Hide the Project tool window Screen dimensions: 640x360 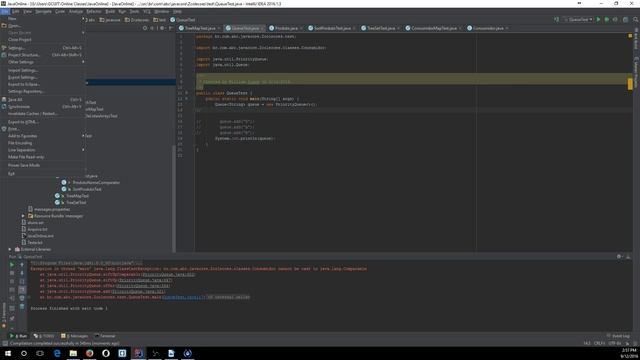tap(171, 28)
